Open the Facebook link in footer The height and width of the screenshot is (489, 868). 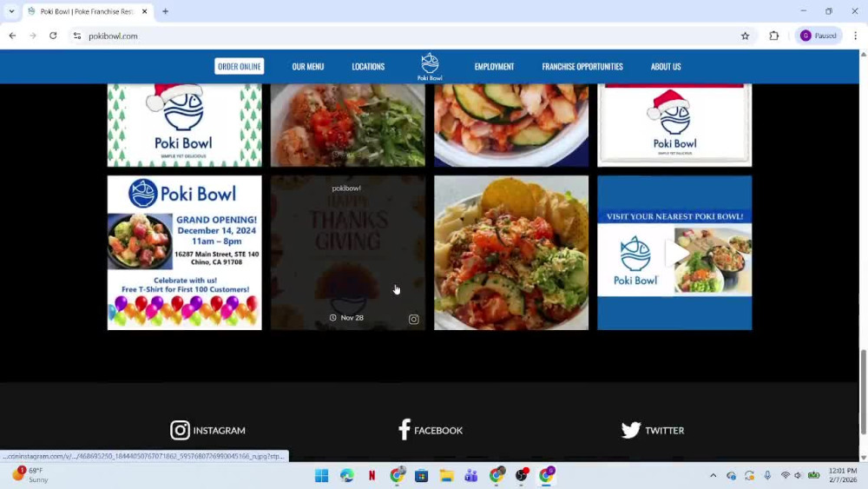pos(431,430)
